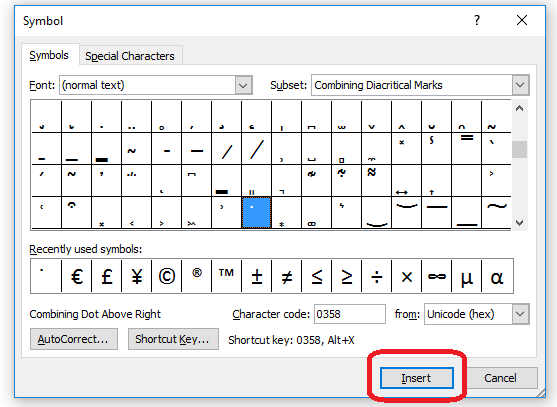Pick the Greater-than-or-equal symbol from recent symbols
The image size is (557, 407).
(x=346, y=276)
